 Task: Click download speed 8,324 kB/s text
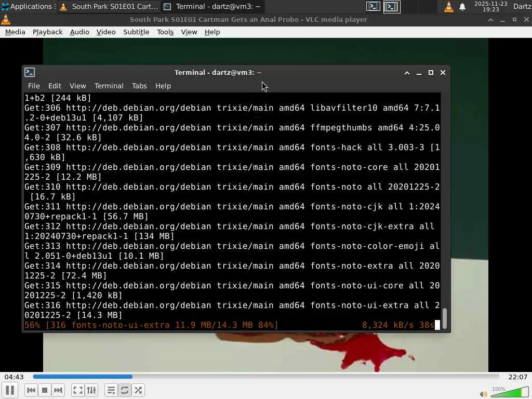[x=388, y=325]
